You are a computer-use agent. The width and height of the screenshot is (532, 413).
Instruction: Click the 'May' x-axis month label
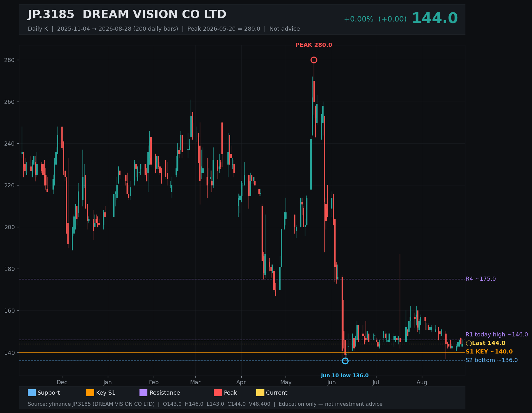(286, 382)
